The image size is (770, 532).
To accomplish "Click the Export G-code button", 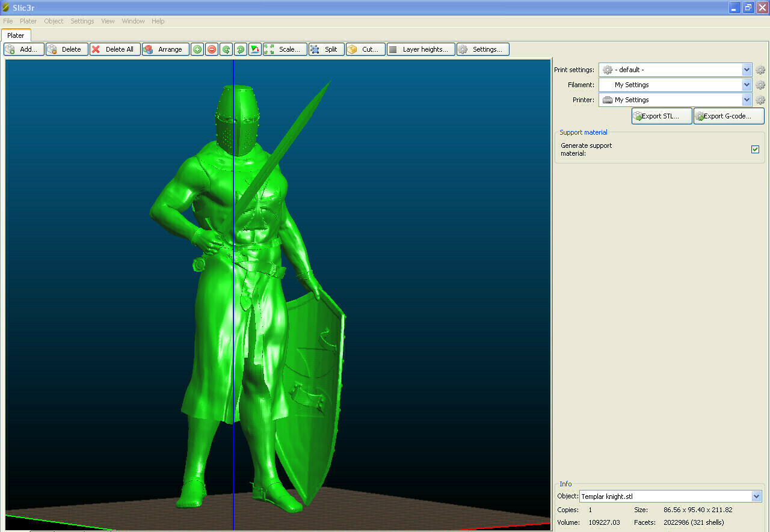I will pos(728,116).
